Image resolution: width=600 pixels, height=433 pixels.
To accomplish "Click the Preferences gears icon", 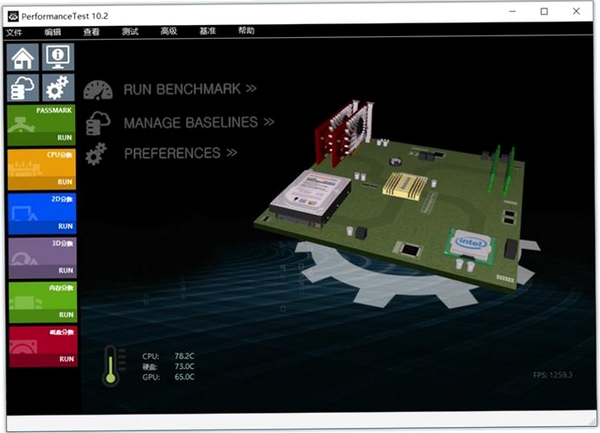I will (96, 154).
